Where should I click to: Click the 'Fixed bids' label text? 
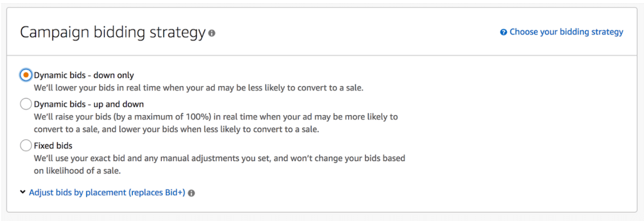pyautogui.click(x=53, y=146)
